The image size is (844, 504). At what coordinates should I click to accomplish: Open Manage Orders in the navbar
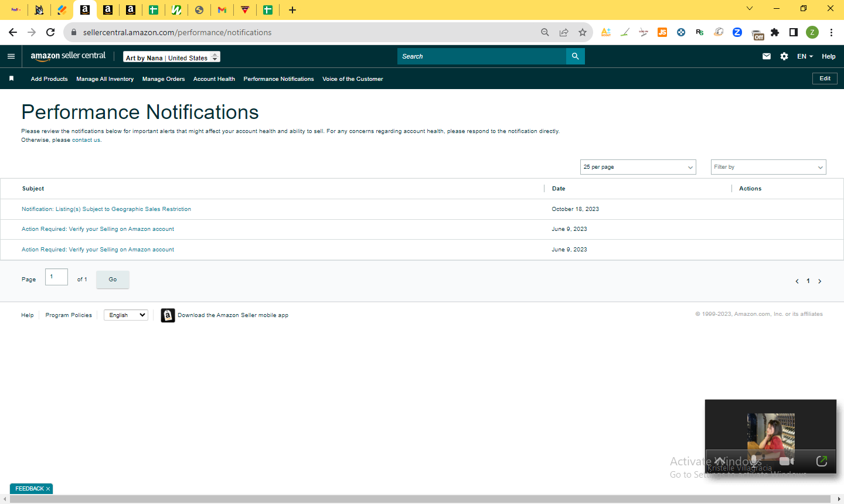click(164, 79)
